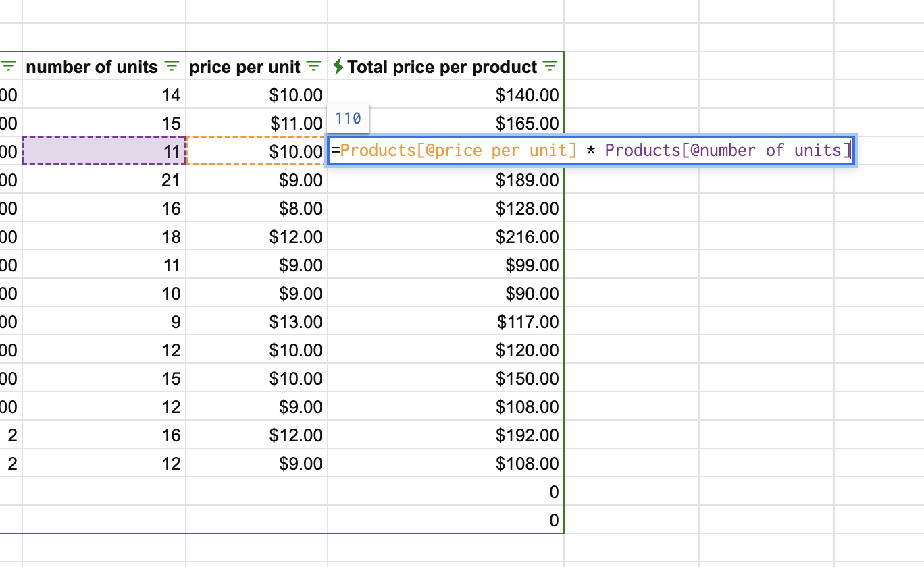Click the $192.00 total price cell
Screen dimensions: 924x567
446,435
